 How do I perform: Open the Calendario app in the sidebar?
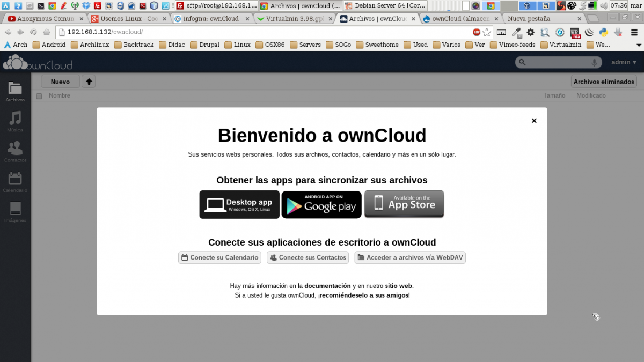coord(15,181)
